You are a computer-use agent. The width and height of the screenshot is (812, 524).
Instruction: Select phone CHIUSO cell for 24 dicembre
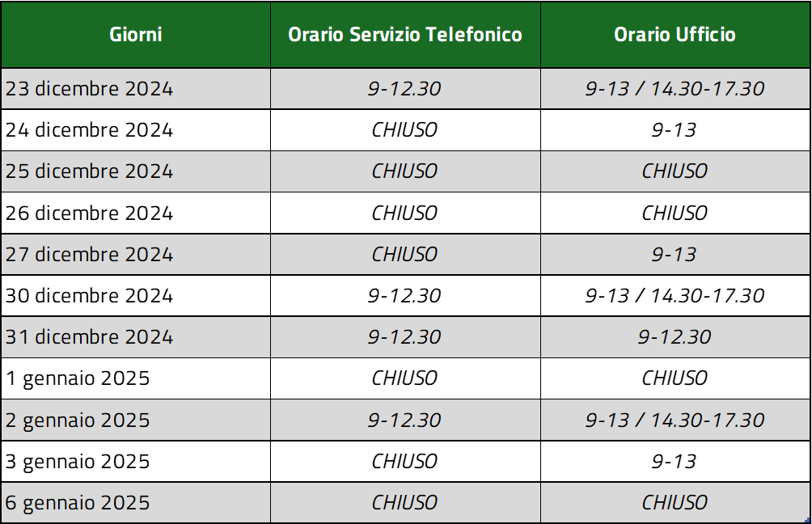click(x=405, y=130)
